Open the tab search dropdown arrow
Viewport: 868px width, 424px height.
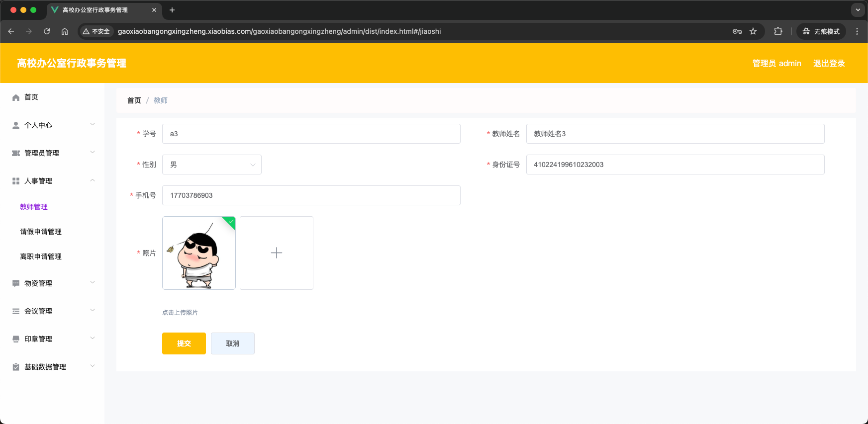[858, 10]
